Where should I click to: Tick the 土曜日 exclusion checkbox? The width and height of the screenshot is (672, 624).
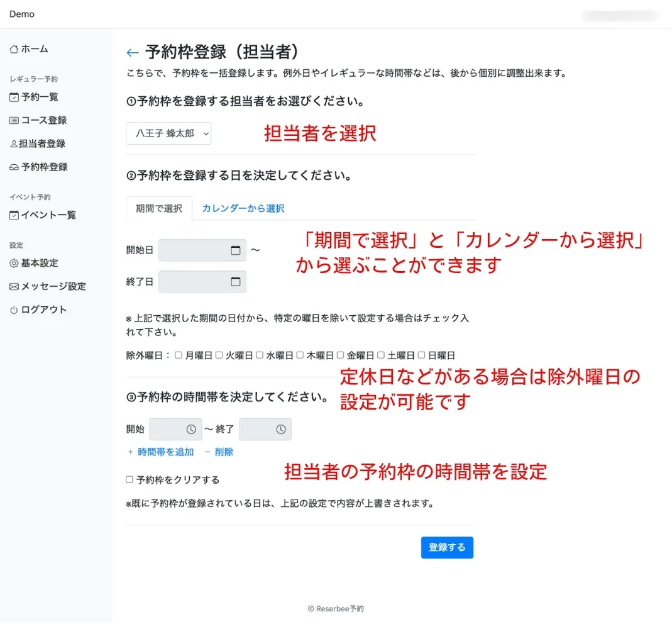point(381,355)
